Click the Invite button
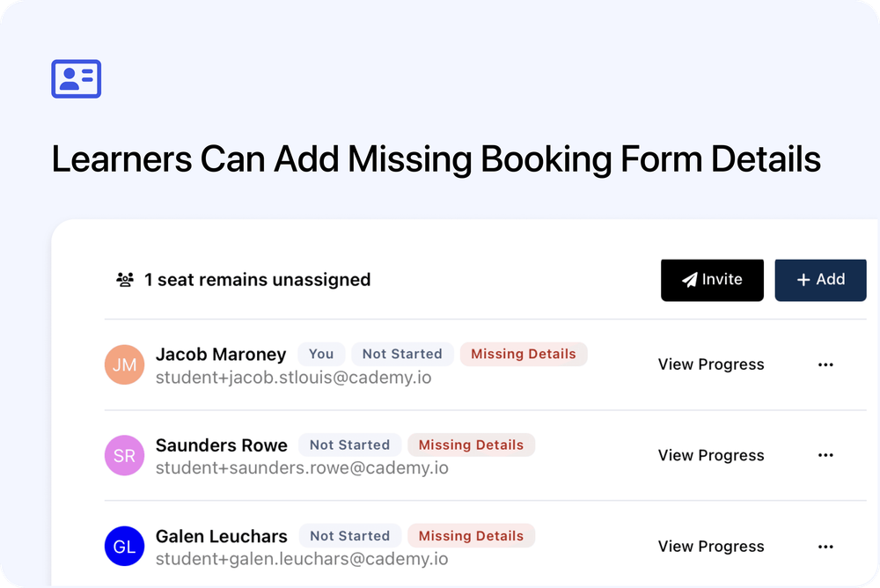The width and height of the screenshot is (880, 588). [x=712, y=280]
